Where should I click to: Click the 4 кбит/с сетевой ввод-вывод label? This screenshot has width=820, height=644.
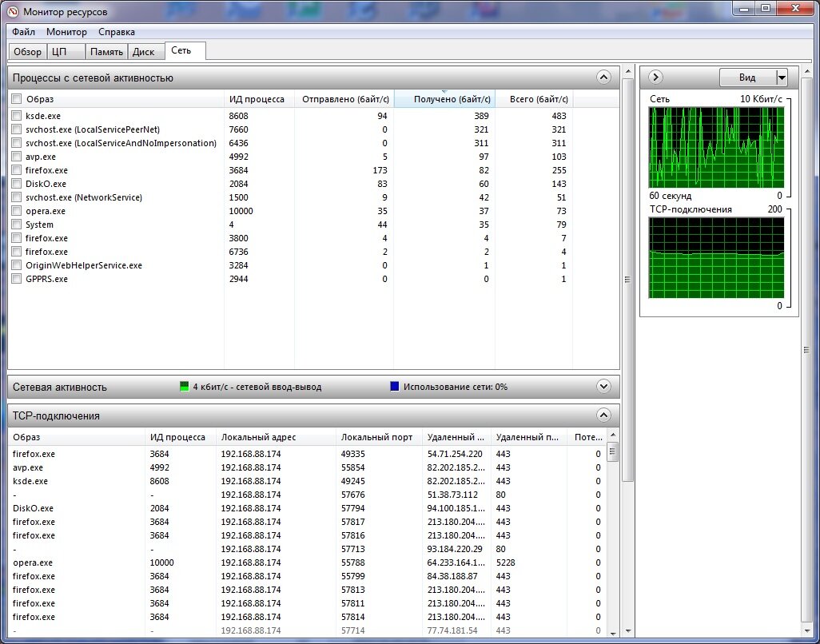click(257, 387)
